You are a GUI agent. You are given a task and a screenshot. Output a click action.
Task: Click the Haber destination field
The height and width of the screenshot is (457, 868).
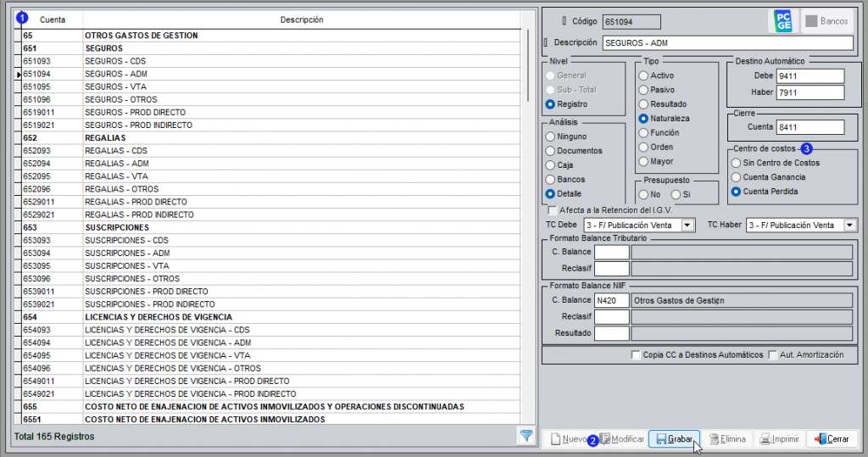[810, 92]
